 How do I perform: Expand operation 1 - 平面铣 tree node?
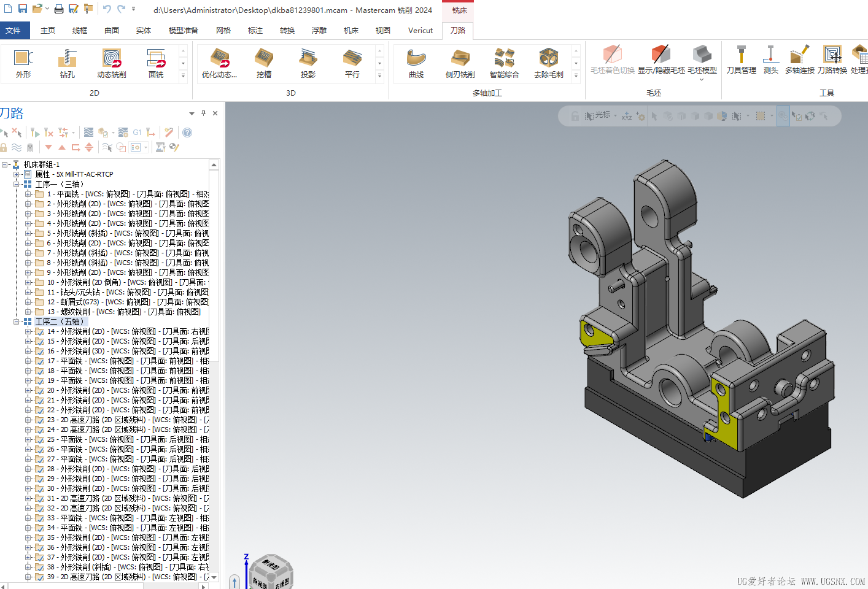[x=28, y=194]
